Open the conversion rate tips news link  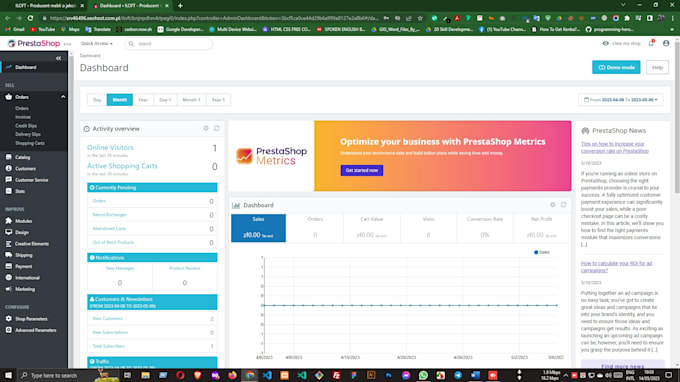coord(615,147)
